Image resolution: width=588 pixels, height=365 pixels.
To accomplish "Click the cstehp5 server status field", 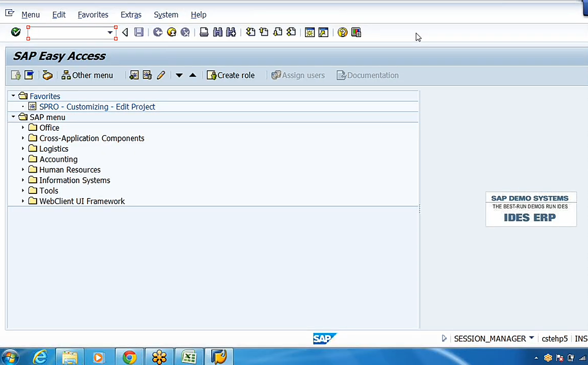I will [x=554, y=339].
